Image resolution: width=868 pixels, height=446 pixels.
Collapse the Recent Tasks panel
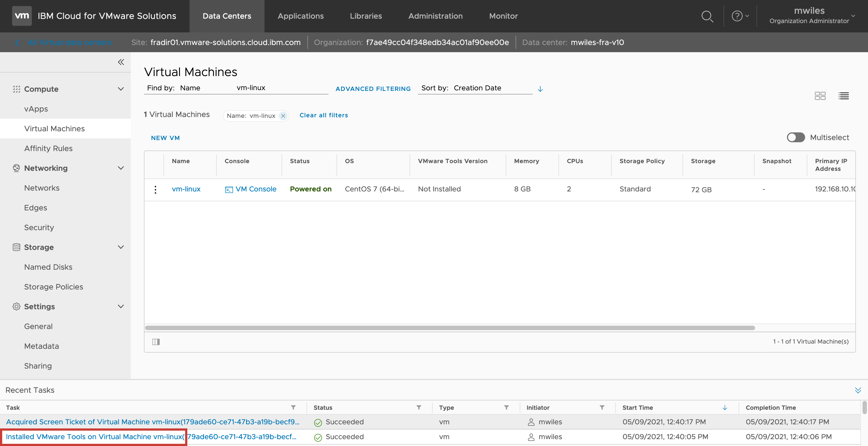point(858,390)
